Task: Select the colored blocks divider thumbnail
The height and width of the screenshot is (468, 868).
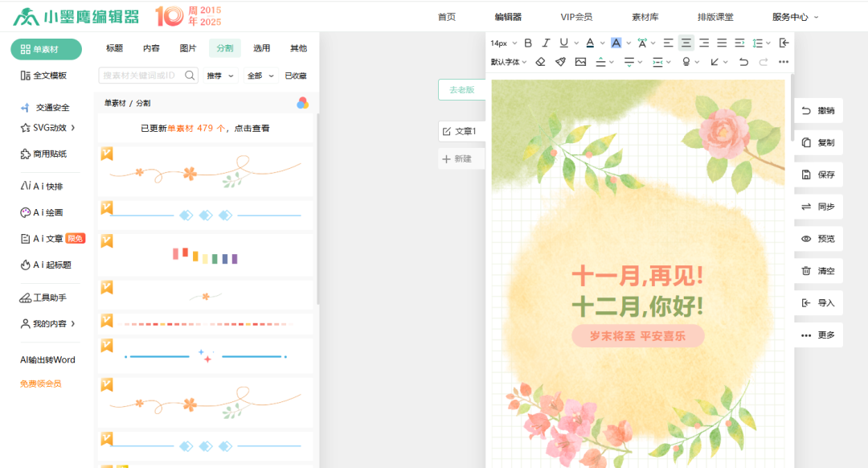Action: pos(206,255)
